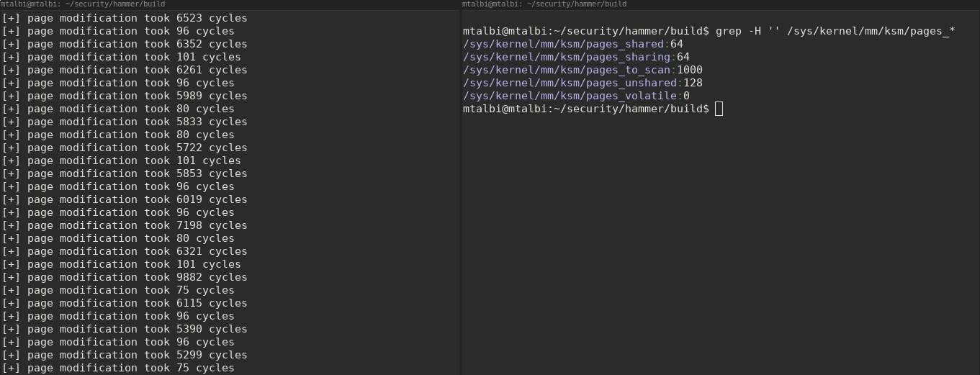Click the line 'page modification took 6523 cycles'
Image resolution: width=980 pixels, height=375 pixels.
[125, 18]
